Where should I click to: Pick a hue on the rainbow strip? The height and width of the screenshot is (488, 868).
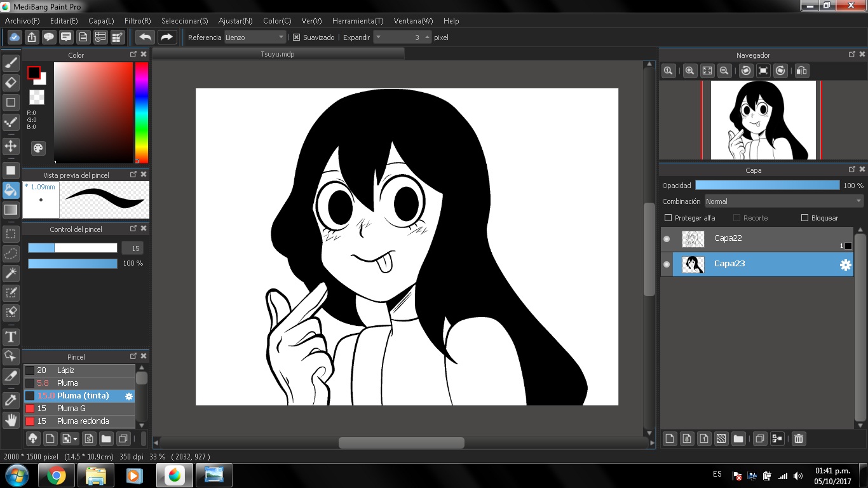tap(141, 112)
